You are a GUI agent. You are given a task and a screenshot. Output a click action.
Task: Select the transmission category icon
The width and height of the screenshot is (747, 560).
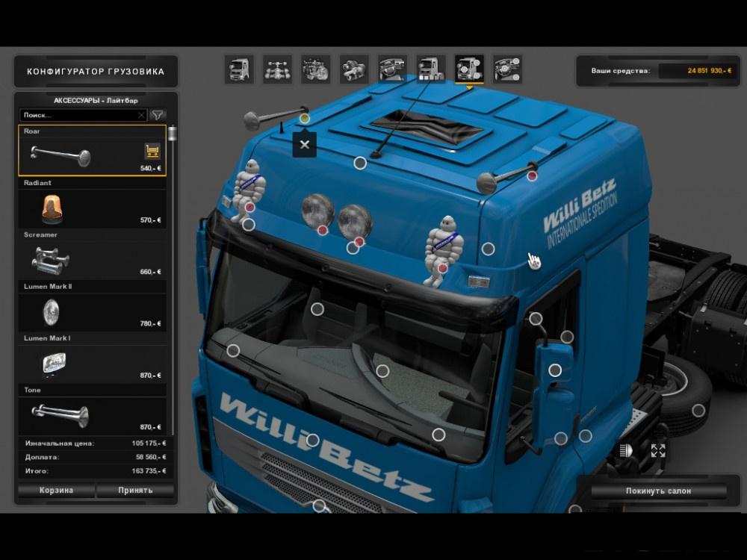354,69
